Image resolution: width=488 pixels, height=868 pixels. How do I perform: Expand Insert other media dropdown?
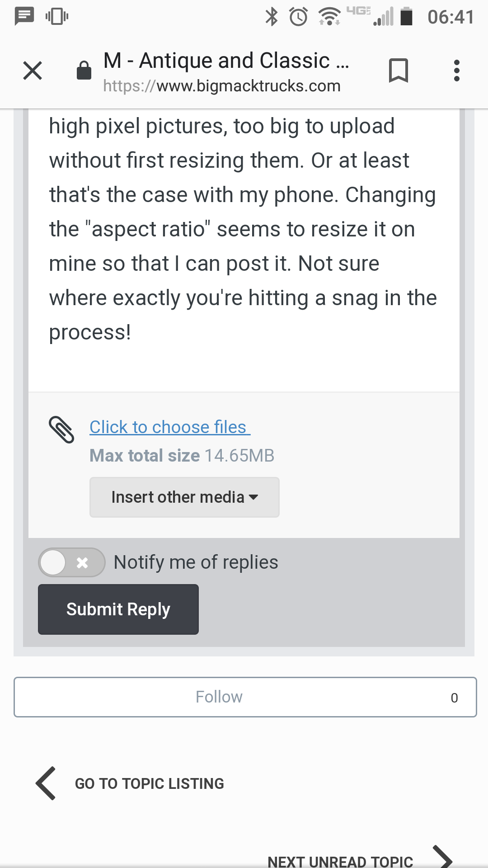184,497
